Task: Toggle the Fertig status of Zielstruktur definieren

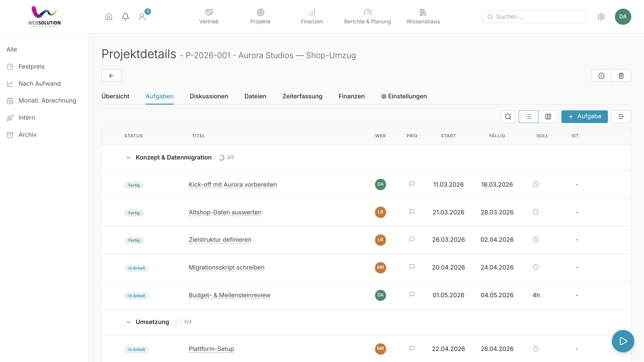Action: [x=134, y=240]
